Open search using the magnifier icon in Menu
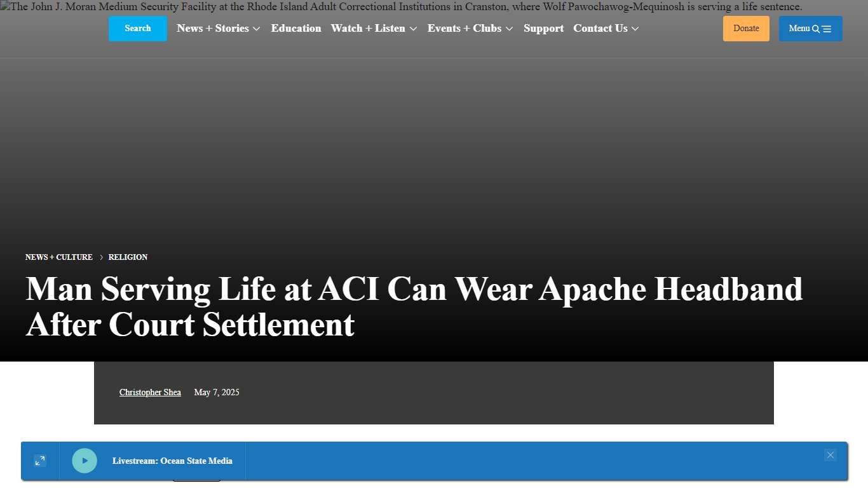Viewport: 868px width, 488px height. (816, 29)
